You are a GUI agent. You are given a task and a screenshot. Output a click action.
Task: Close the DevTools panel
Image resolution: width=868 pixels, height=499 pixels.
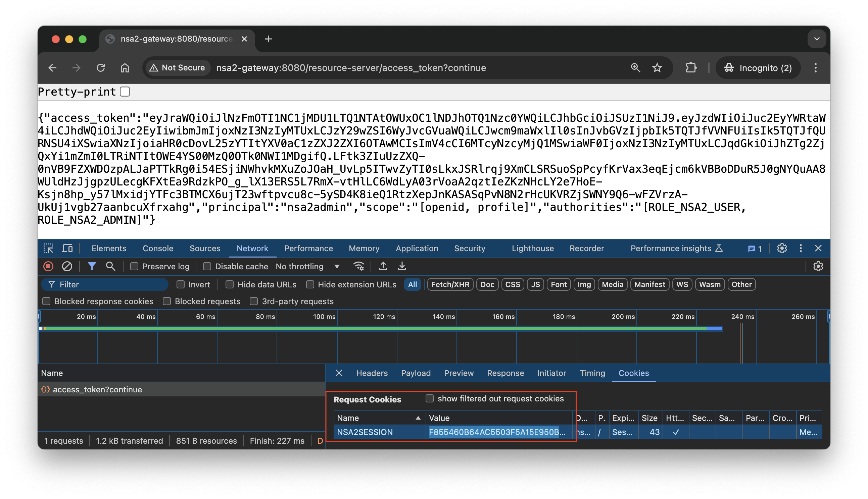[x=818, y=248]
